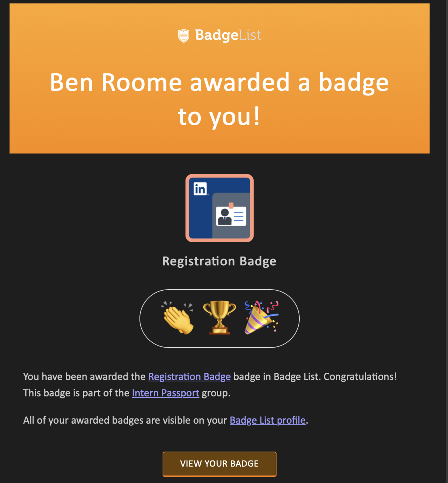448x483 pixels.
Task: Click the bold 'Badge' word in header logo
Action: point(216,35)
